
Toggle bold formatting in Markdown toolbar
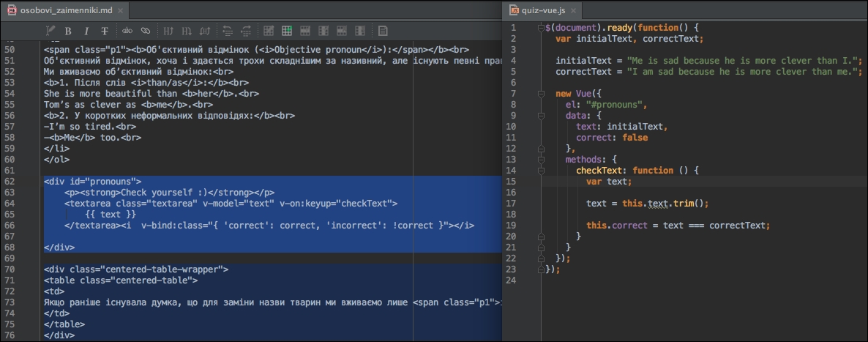click(68, 31)
